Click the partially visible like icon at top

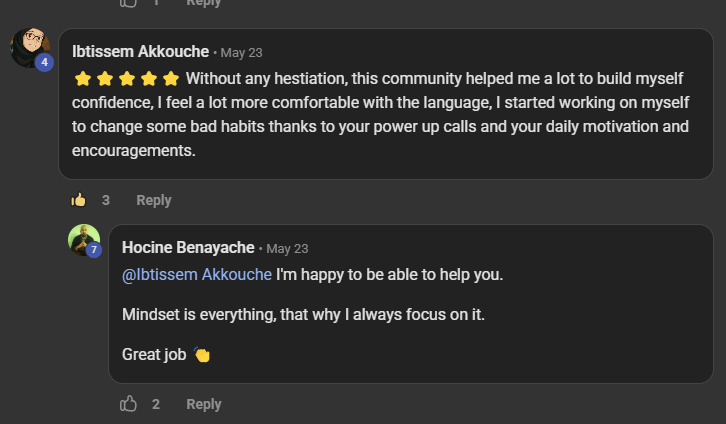tap(128, 3)
